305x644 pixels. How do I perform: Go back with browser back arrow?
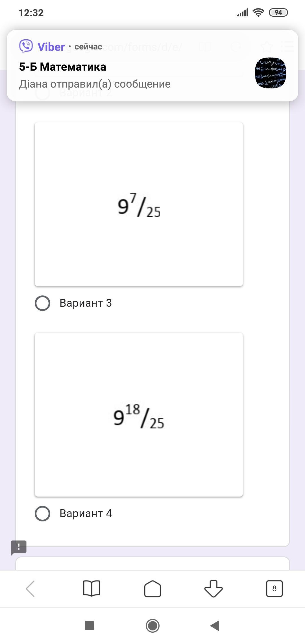[x=30, y=589]
